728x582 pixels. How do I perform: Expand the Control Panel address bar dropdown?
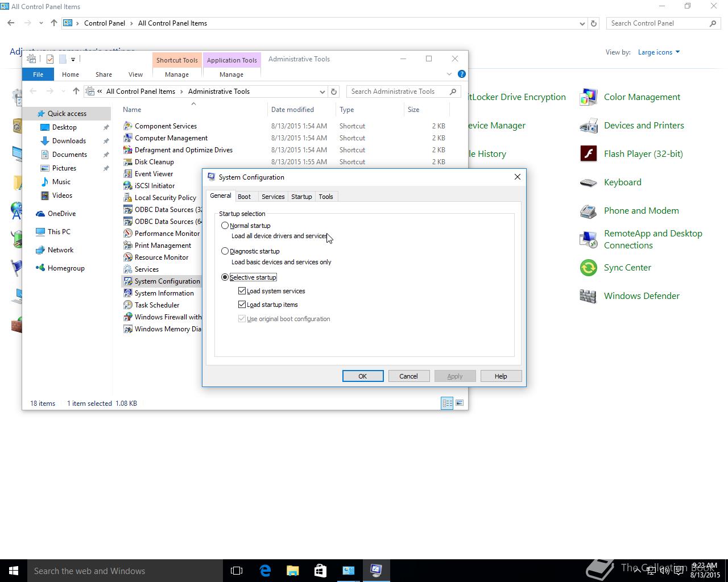(x=582, y=23)
